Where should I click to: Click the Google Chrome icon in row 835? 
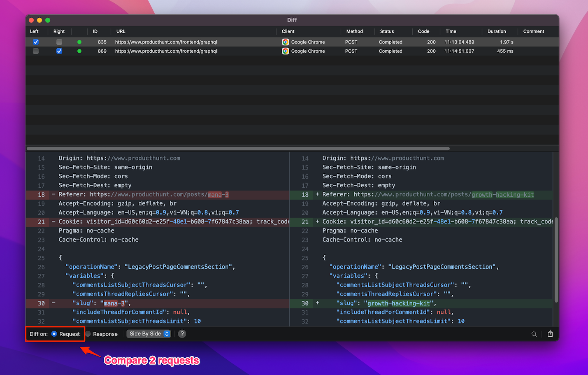pos(286,42)
